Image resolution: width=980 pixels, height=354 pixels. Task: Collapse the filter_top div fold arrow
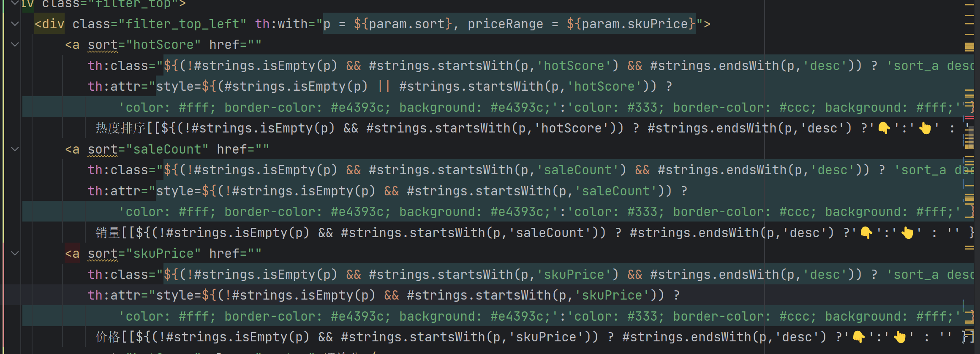click(15, 3)
